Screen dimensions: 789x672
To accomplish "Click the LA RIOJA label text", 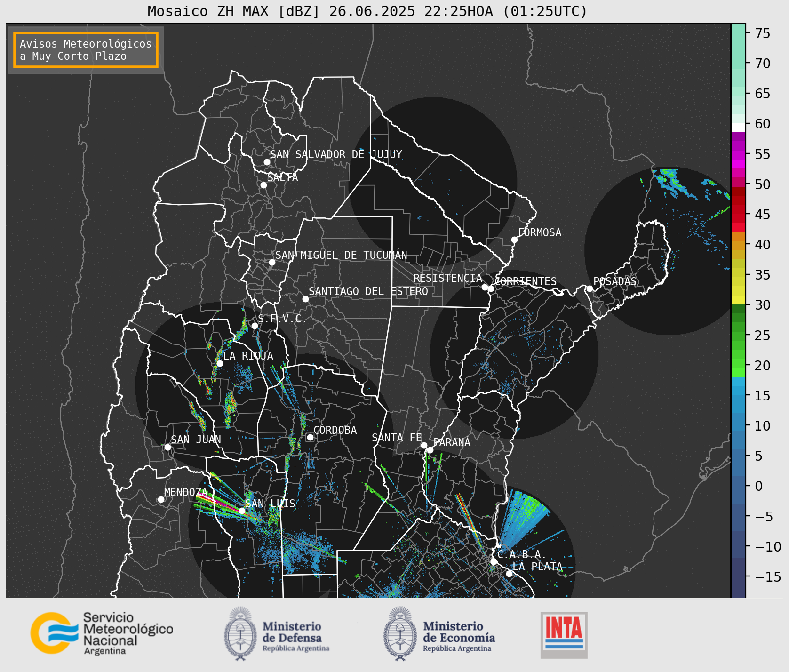I will (248, 356).
